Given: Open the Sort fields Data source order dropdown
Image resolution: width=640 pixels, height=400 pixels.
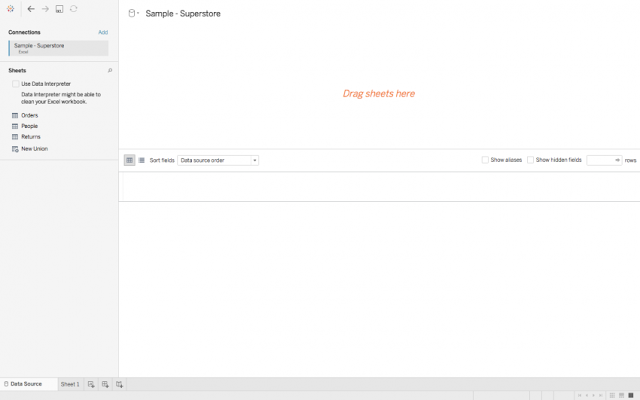Looking at the screenshot, I should tap(218, 160).
